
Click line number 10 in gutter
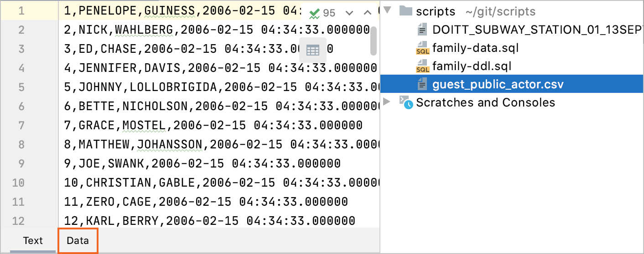[x=18, y=183]
